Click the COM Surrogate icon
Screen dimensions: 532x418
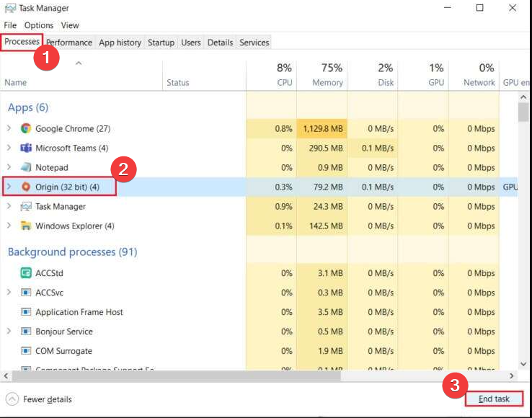(26, 351)
